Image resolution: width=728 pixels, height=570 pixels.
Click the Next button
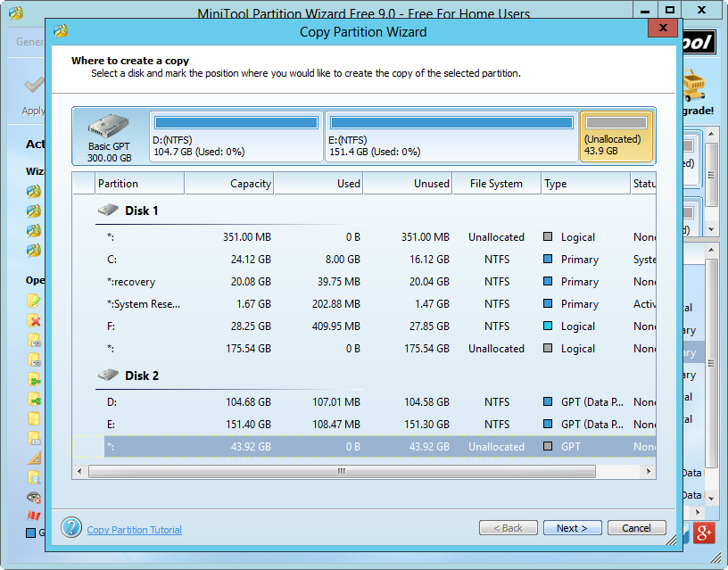coord(573,528)
